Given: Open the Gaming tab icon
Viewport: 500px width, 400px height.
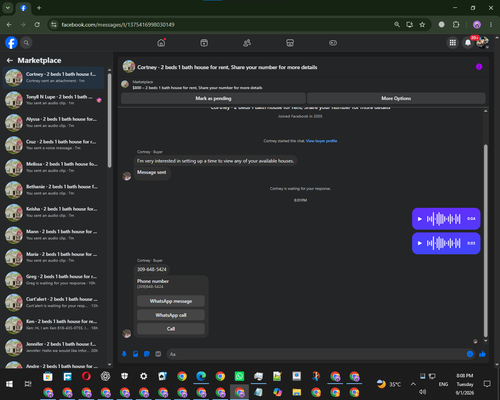Looking at the screenshot, I should tap(333, 43).
